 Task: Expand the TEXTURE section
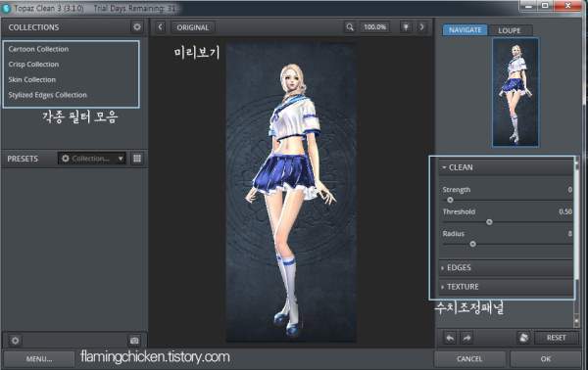pos(506,287)
